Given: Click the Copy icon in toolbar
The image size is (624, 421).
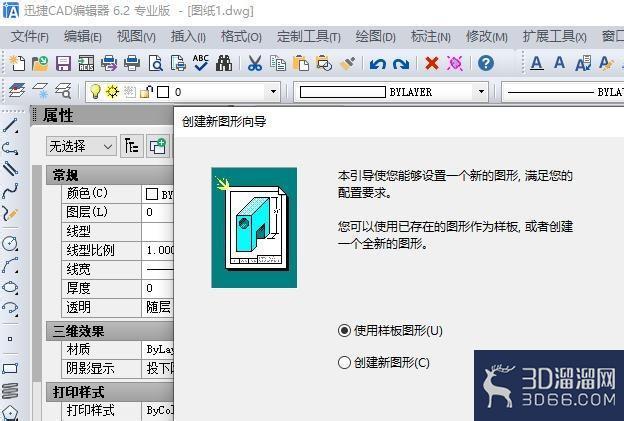Looking at the screenshot, I should click(x=278, y=63).
